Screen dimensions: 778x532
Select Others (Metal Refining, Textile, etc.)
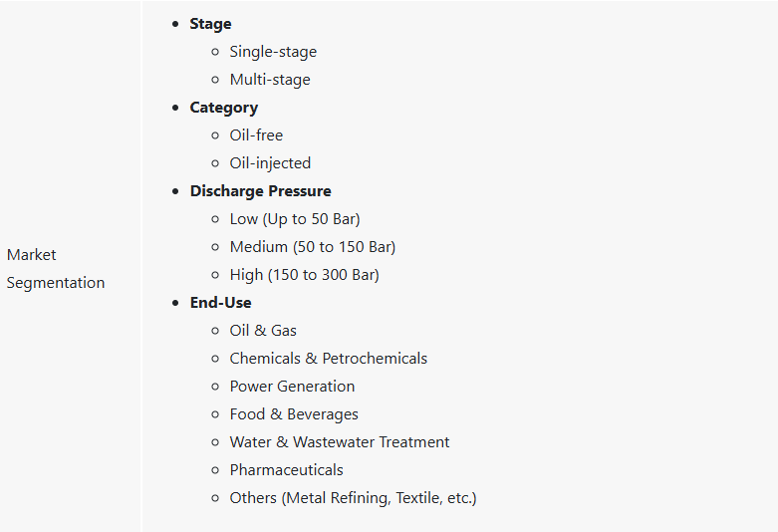tap(353, 498)
